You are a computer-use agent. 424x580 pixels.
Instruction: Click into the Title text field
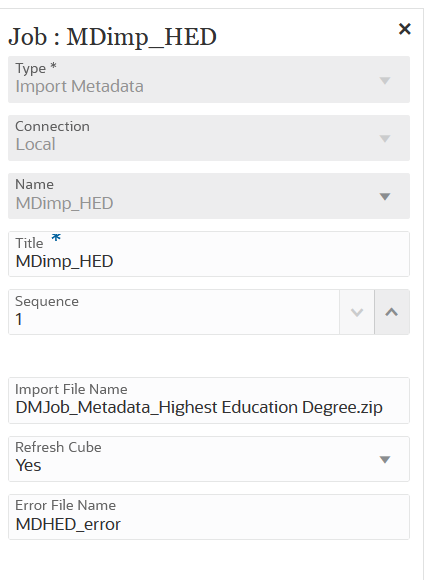[209, 254]
